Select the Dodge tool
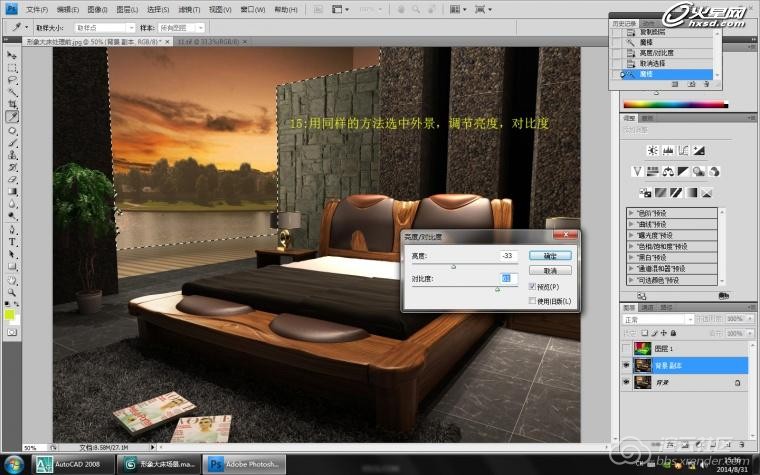 (12, 216)
